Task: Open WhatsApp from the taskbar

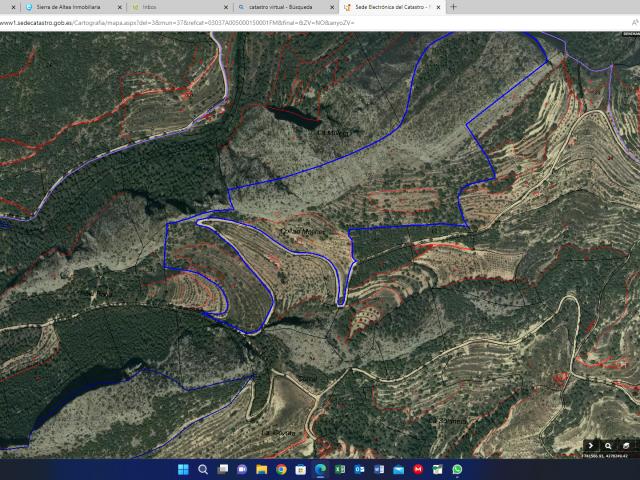Action: point(457,469)
